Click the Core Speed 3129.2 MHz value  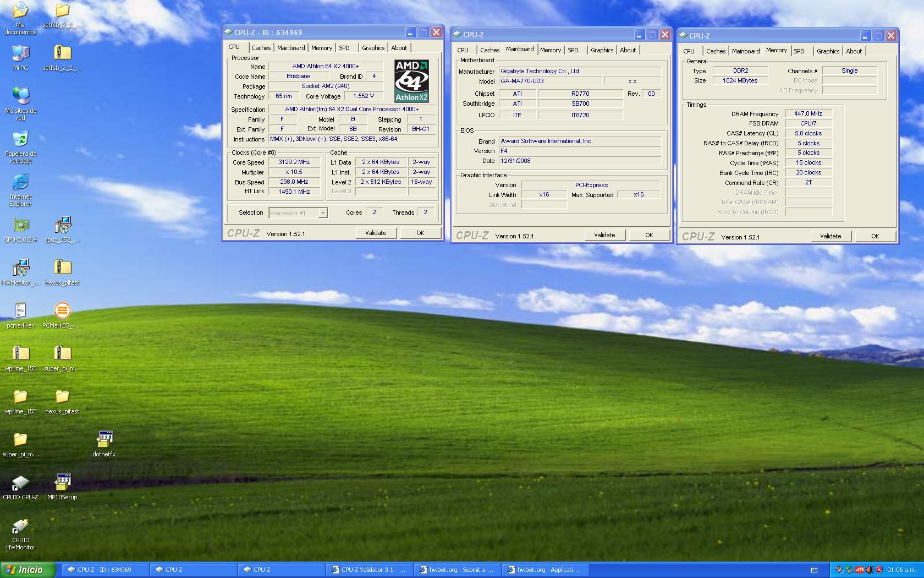coord(294,162)
